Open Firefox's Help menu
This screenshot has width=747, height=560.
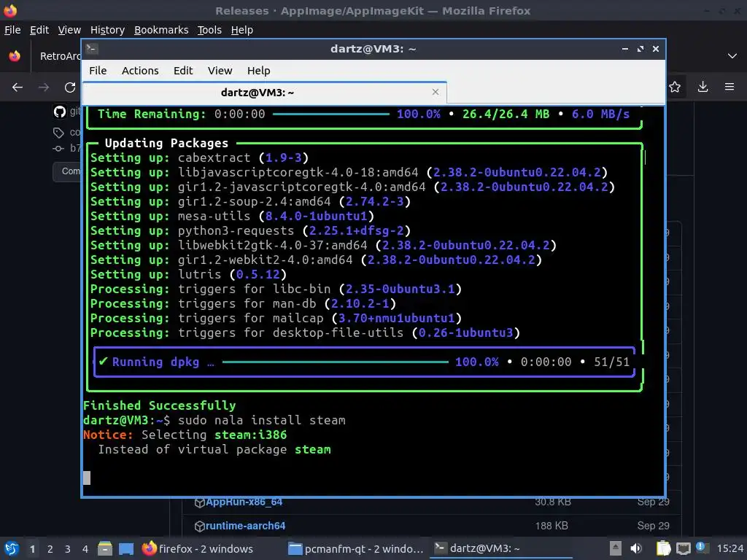tap(242, 30)
